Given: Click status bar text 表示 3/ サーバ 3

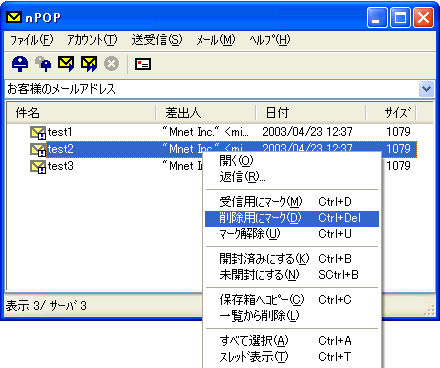Looking at the screenshot, I should coord(46,305).
